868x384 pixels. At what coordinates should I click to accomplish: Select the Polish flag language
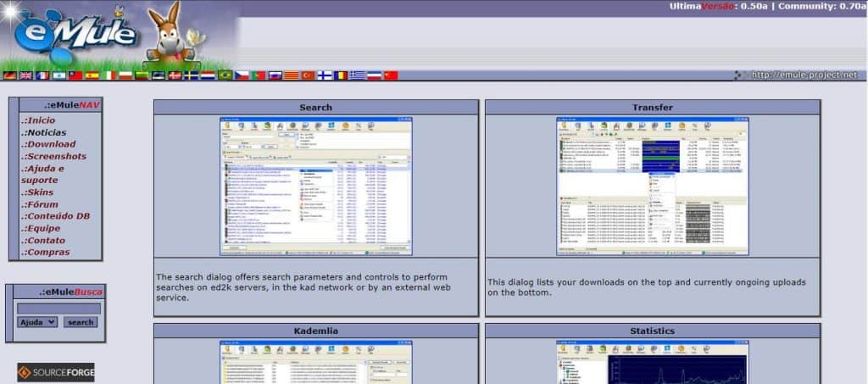(x=125, y=75)
